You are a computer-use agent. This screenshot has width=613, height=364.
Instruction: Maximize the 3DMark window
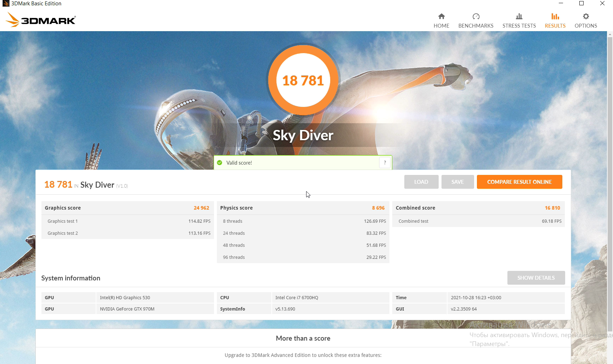click(x=581, y=4)
